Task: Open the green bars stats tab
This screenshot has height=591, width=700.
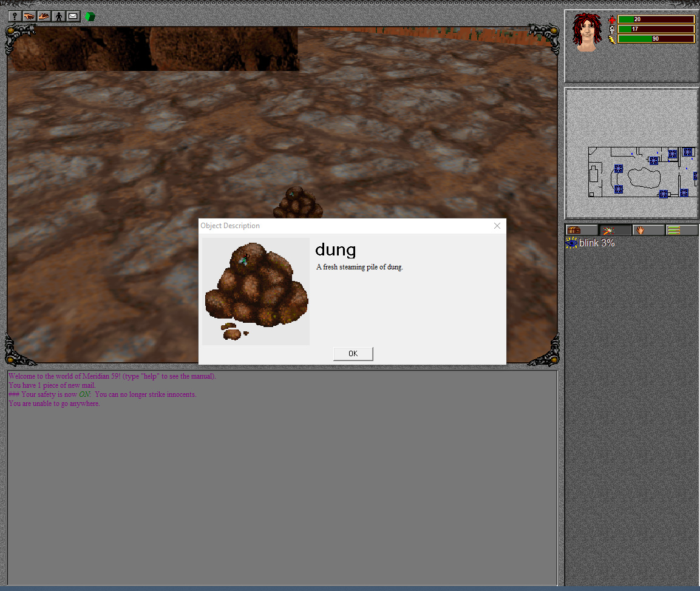Action: [x=681, y=230]
